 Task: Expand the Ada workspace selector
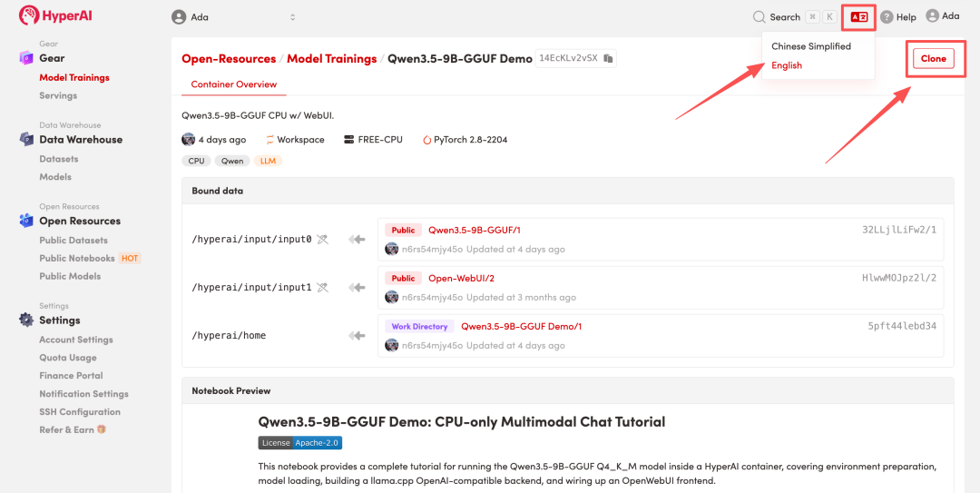(x=292, y=17)
